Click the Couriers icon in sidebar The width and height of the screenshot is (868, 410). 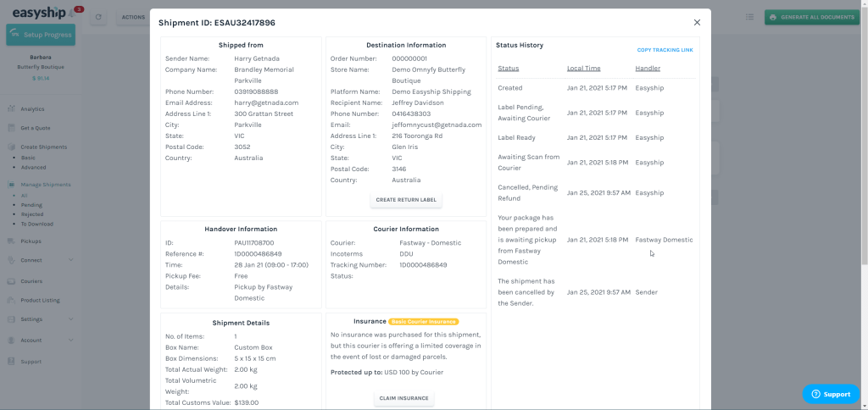(11, 280)
